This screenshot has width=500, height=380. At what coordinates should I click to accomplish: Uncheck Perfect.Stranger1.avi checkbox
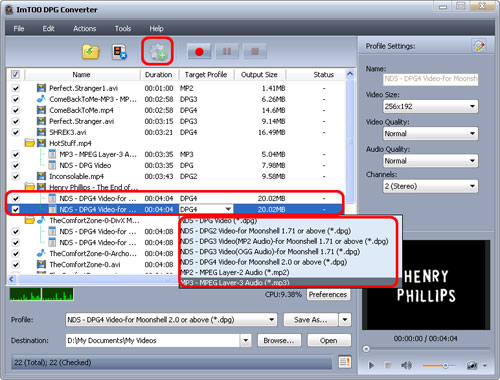tap(15, 88)
